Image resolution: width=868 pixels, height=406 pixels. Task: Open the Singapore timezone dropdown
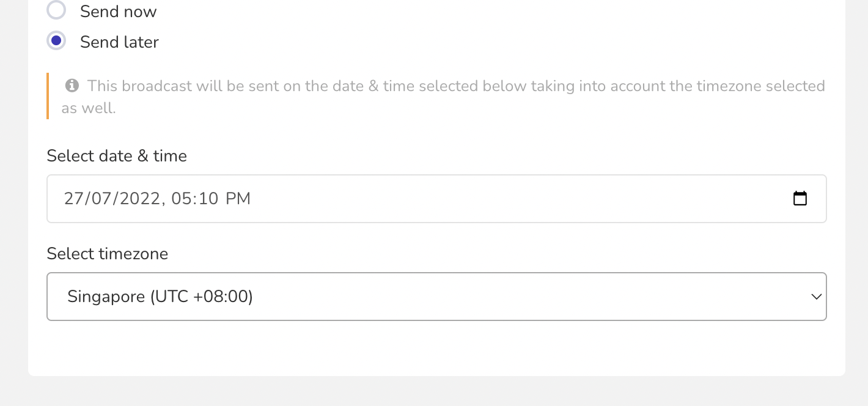[436, 297]
